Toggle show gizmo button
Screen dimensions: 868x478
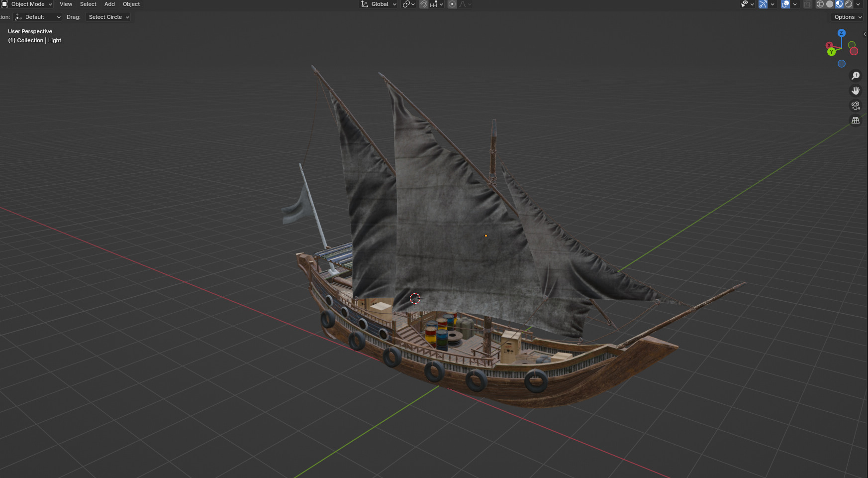pos(763,4)
